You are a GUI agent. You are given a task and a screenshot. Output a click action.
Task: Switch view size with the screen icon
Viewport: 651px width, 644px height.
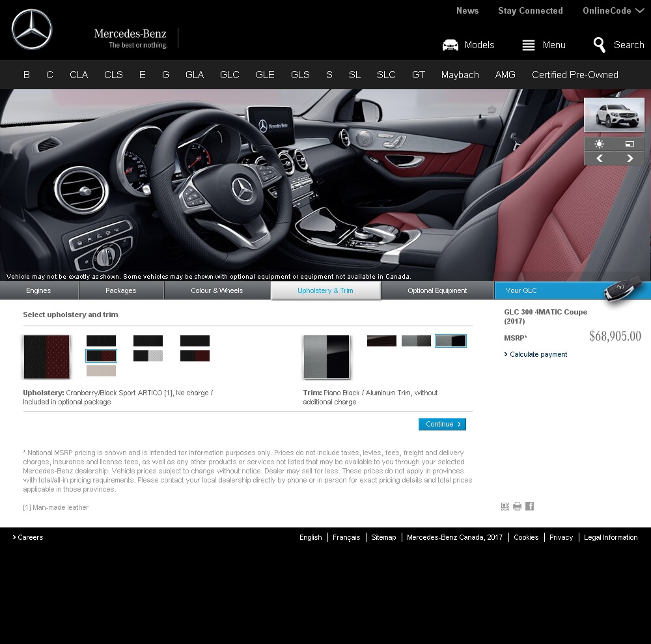(630, 144)
